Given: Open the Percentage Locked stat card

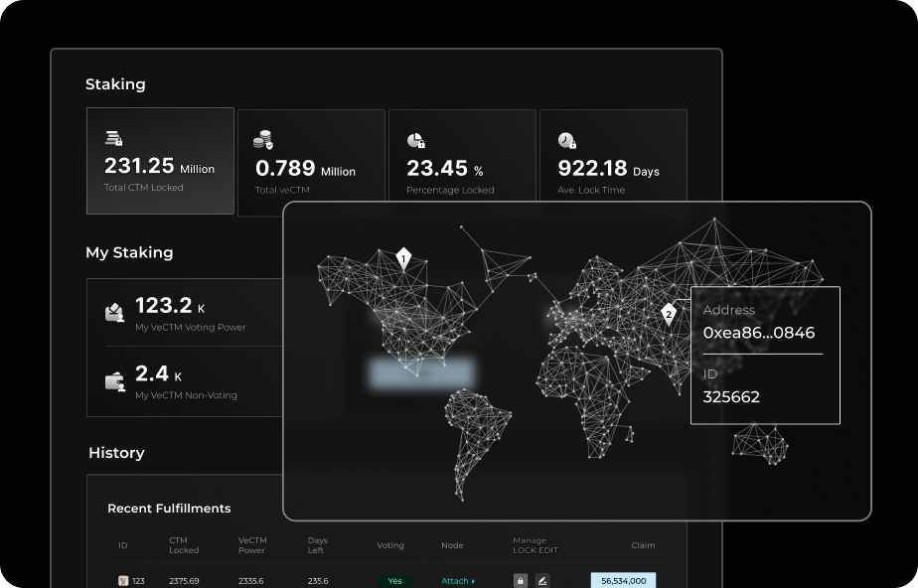Looking at the screenshot, I should click(461, 161).
